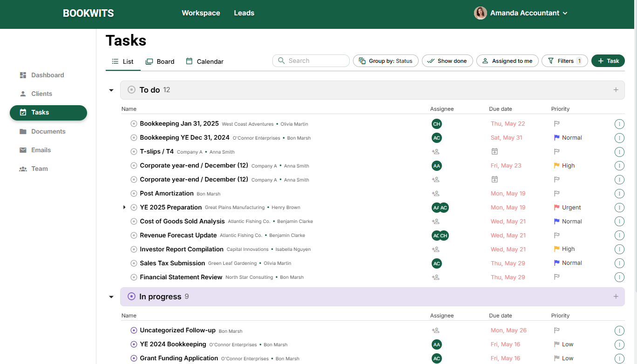Set a due date for T-slips / T4 via calendar icon
This screenshot has height=364, width=637.
(x=495, y=151)
